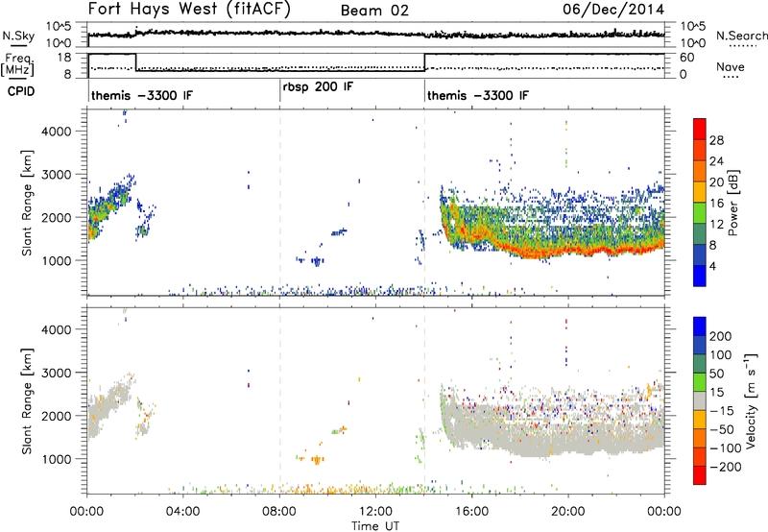Click the "N.Search" legend label
This screenshot has width=768, height=532.
[x=741, y=36]
